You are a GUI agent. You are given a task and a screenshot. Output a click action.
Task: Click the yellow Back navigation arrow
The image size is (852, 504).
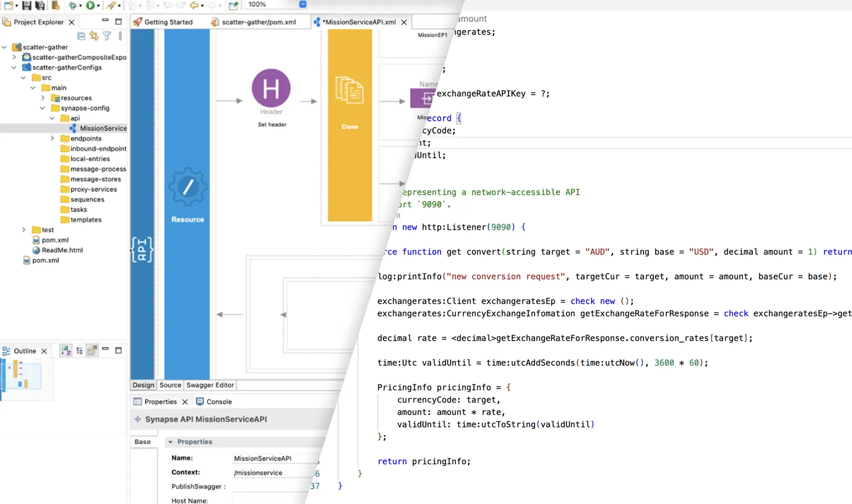194,5
